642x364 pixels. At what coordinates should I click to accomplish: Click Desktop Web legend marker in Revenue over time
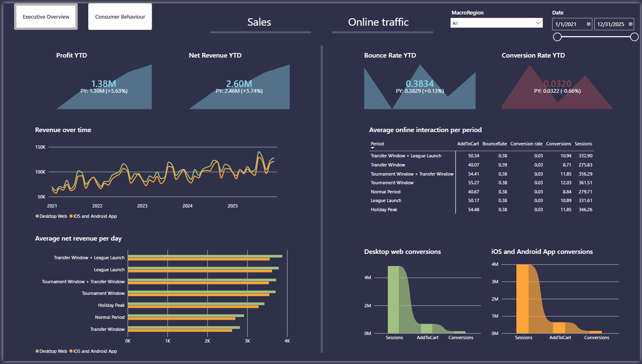pyautogui.click(x=37, y=216)
